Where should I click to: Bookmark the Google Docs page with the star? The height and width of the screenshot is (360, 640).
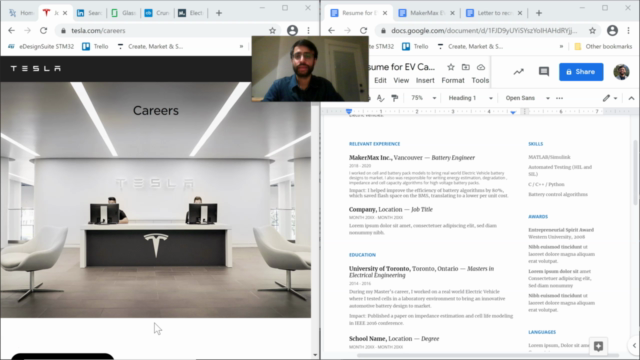592,31
